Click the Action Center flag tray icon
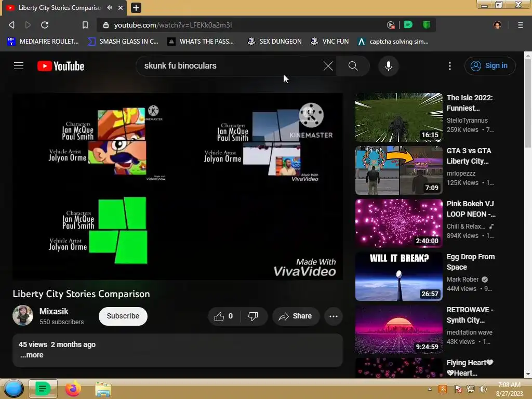Image resolution: width=532 pixels, height=399 pixels. (x=458, y=389)
